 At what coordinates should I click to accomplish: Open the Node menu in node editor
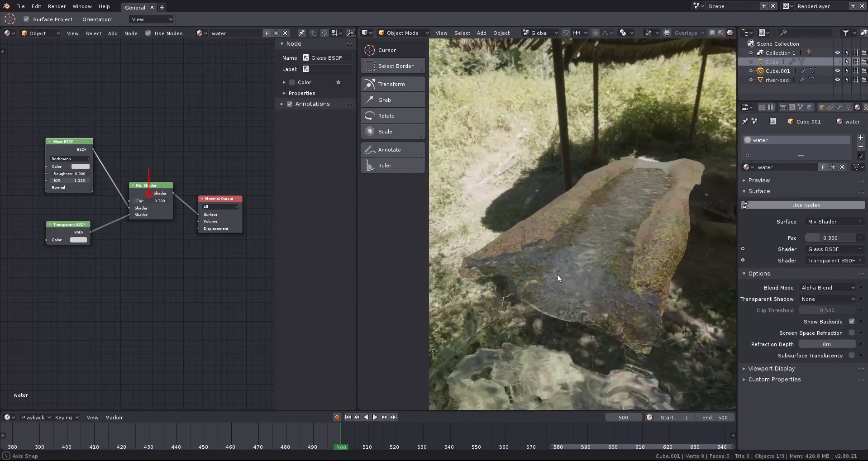click(131, 33)
